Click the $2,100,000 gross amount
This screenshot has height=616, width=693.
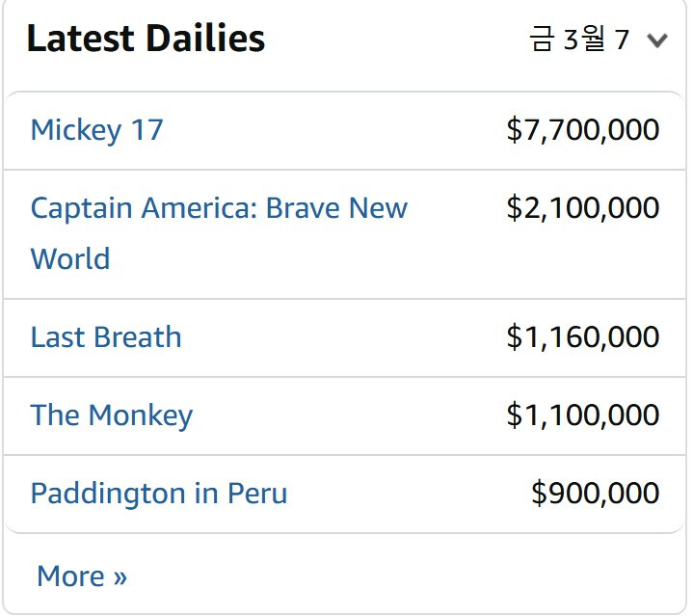[582, 208]
